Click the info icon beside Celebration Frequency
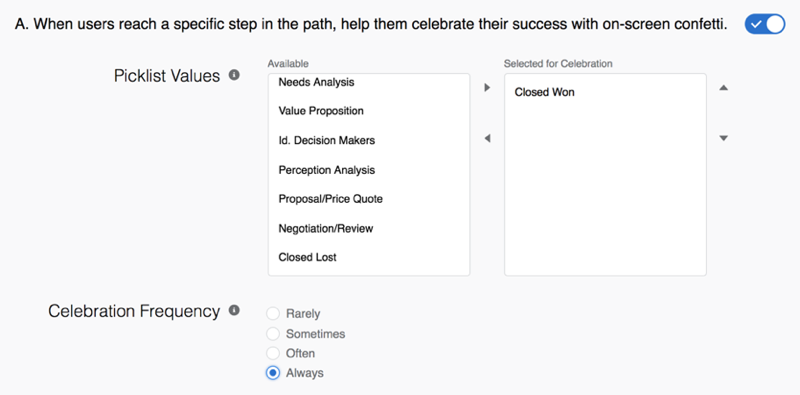The width and height of the screenshot is (800, 395). point(234,310)
